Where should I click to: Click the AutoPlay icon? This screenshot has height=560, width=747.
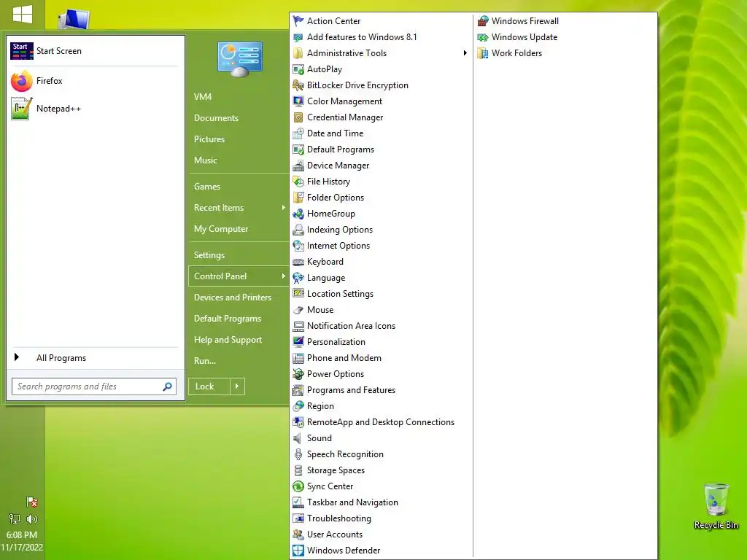point(298,69)
